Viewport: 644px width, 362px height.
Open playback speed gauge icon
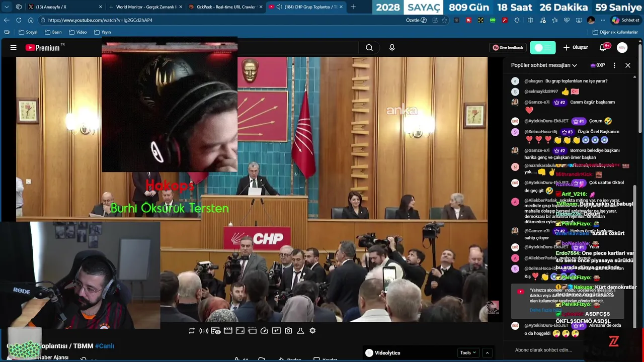(x=264, y=331)
